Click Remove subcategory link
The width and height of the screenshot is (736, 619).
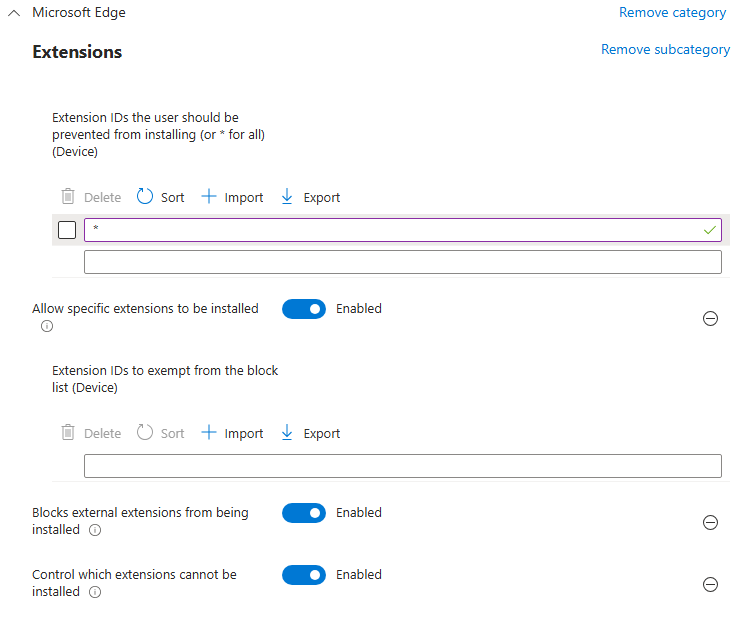(x=665, y=49)
